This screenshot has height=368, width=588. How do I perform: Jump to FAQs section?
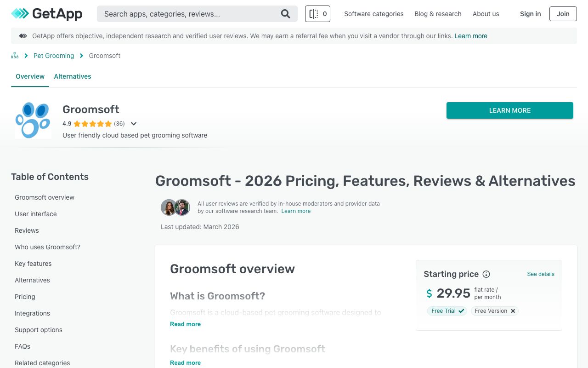[x=23, y=346]
